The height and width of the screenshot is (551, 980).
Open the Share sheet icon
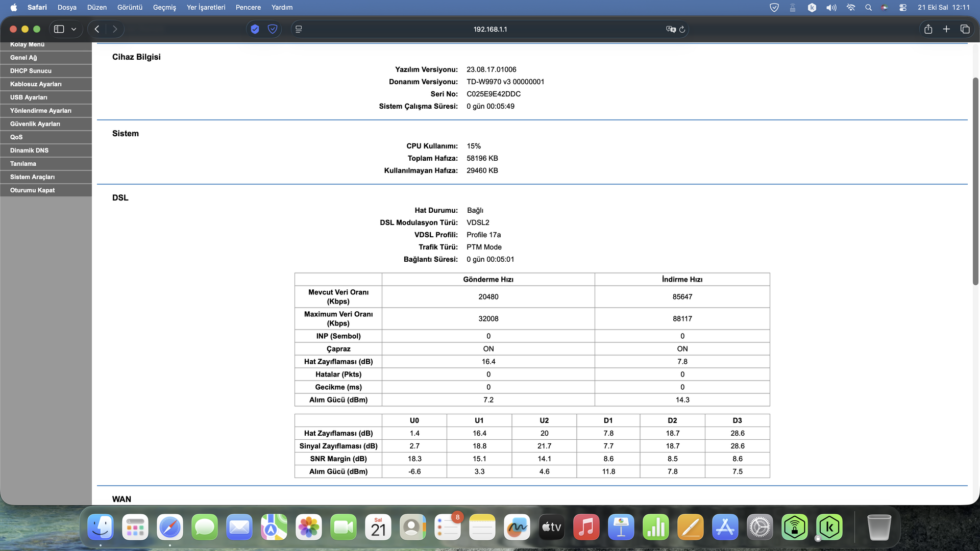(x=928, y=29)
